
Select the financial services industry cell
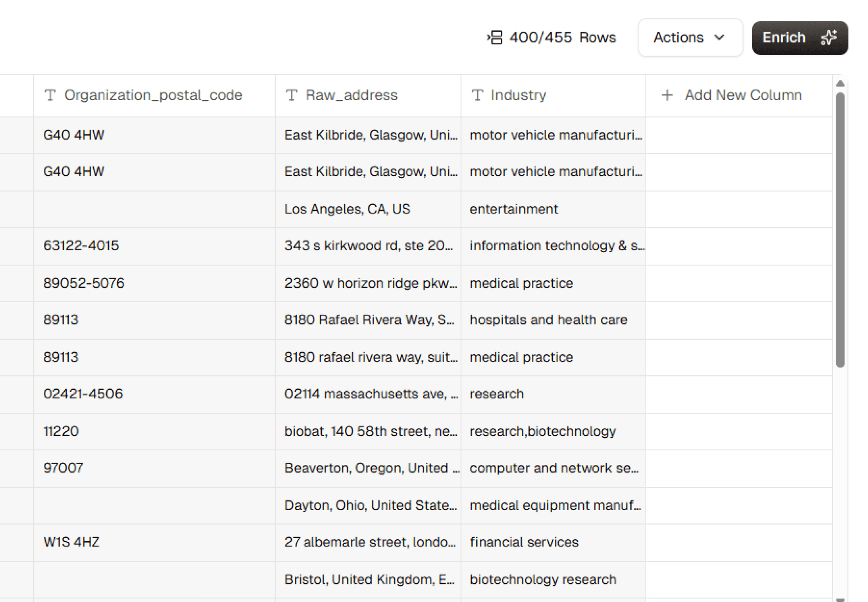coord(524,542)
